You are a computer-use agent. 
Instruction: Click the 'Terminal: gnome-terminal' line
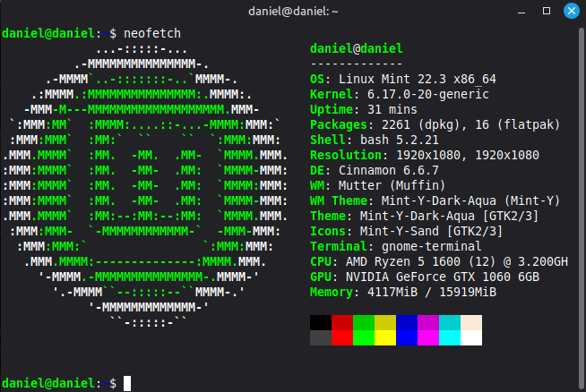(395, 246)
